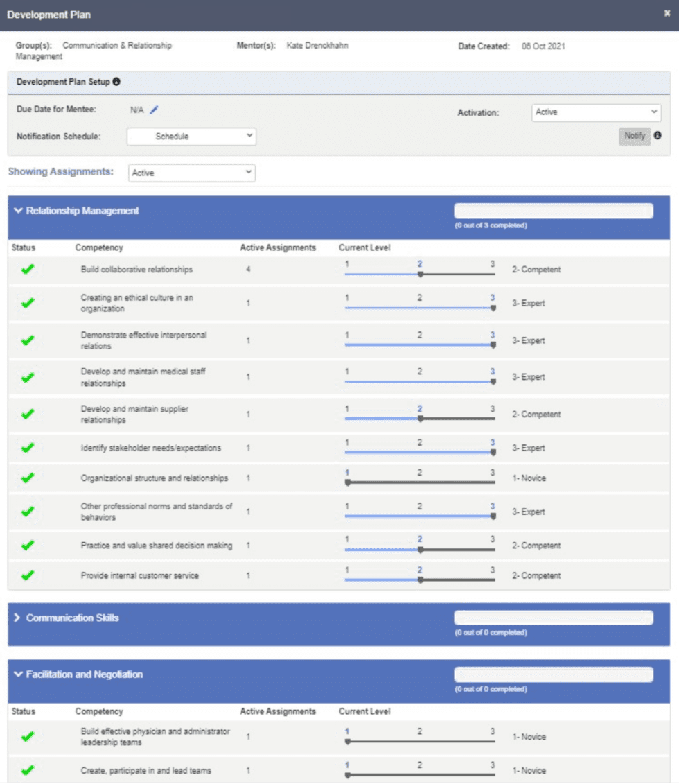Click status checkmark for Organizational structure and relationships
Screen dimensions: 679x784
click(x=28, y=478)
